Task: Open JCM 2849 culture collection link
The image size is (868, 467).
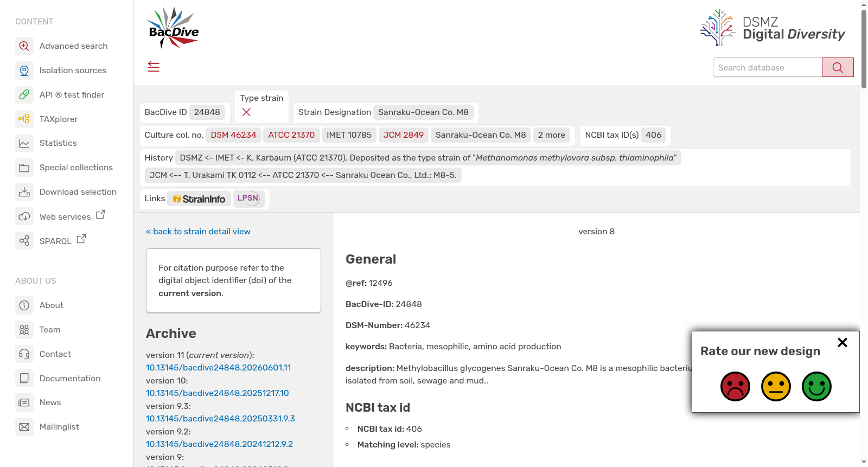Action: [403, 135]
